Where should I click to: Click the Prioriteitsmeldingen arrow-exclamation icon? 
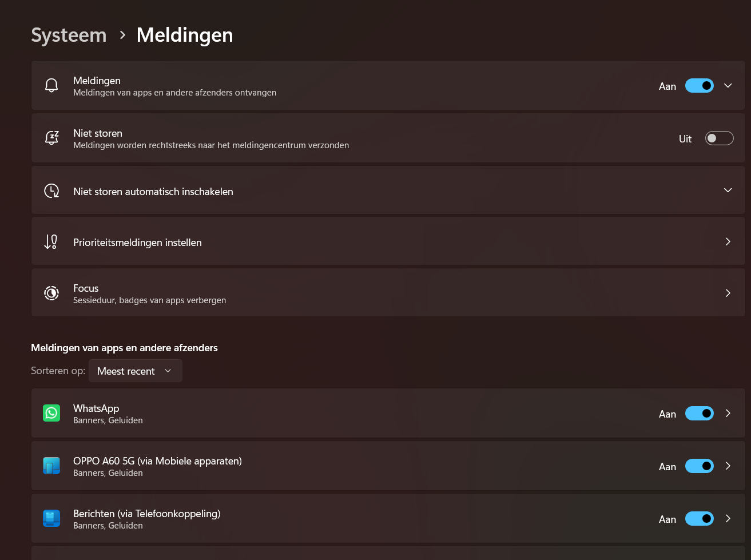(x=51, y=242)
